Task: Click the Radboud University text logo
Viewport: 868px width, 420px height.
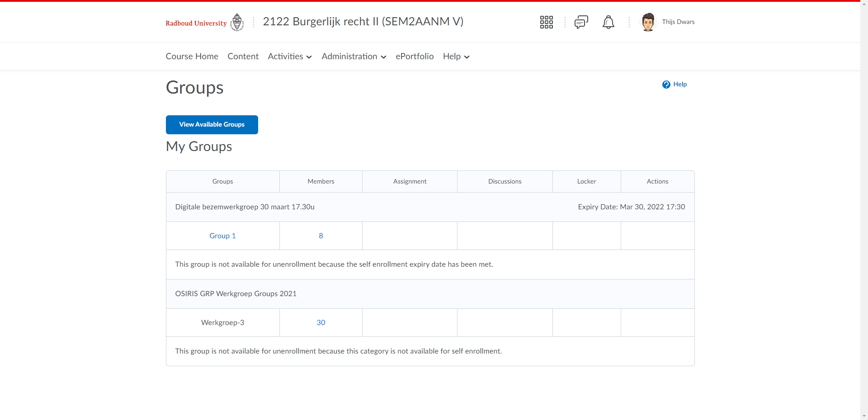Action: [196, 24]
